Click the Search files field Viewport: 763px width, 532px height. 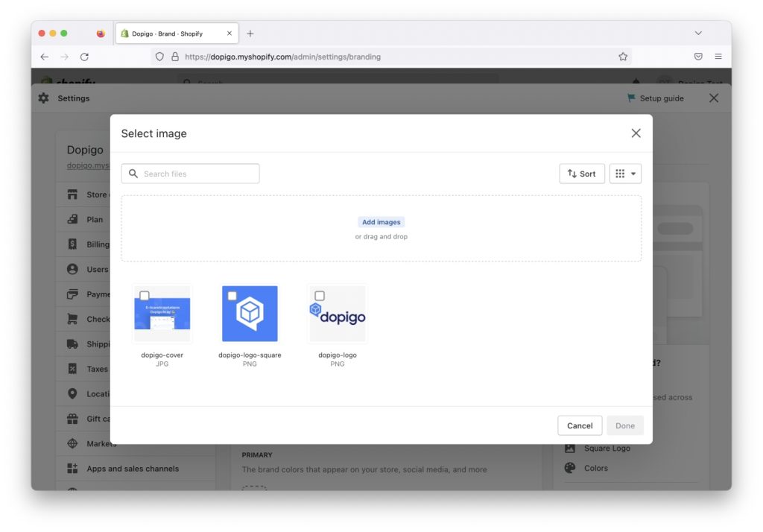click(190, 174)
